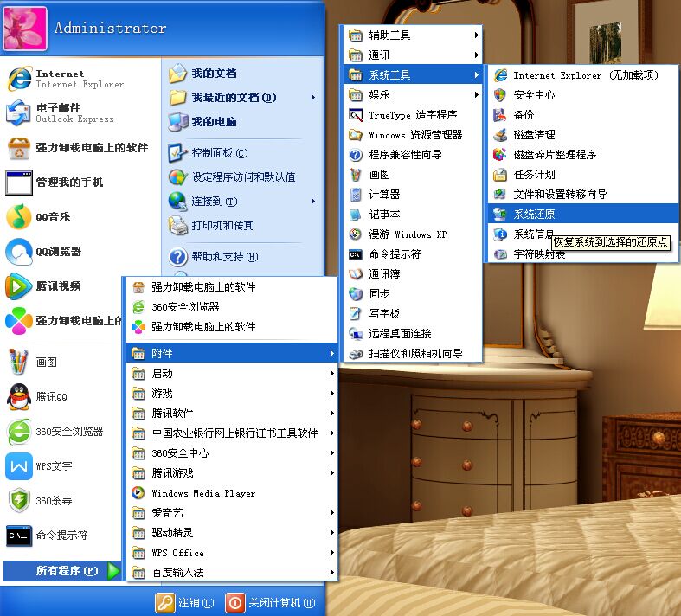
Task: Launch Windows Media Player from programs list
Action: tap(233, 493)
